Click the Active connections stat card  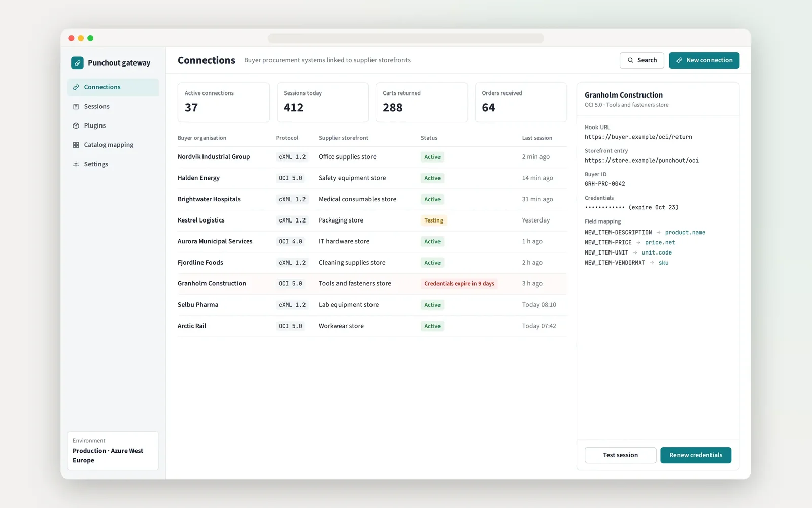pos(223,103)
